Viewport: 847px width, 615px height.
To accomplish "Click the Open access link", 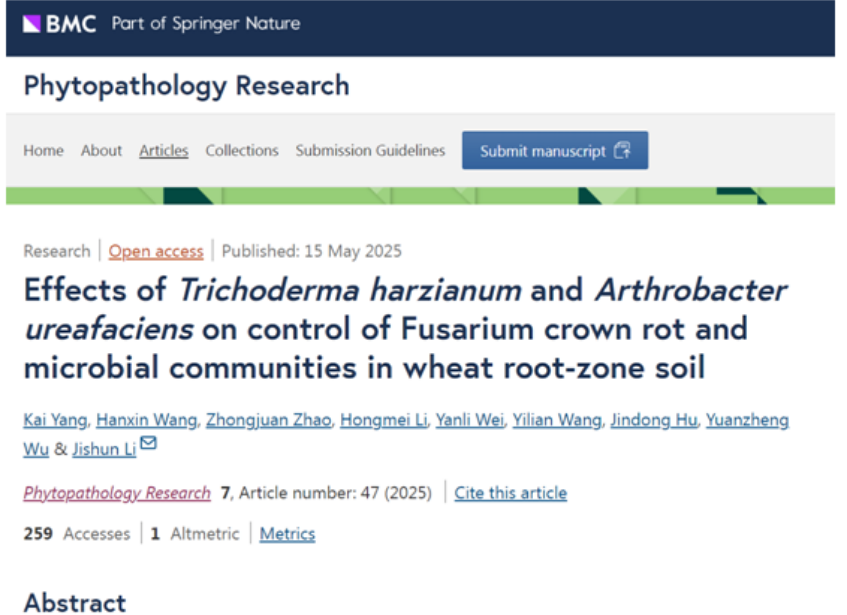I will pos(156,251).
